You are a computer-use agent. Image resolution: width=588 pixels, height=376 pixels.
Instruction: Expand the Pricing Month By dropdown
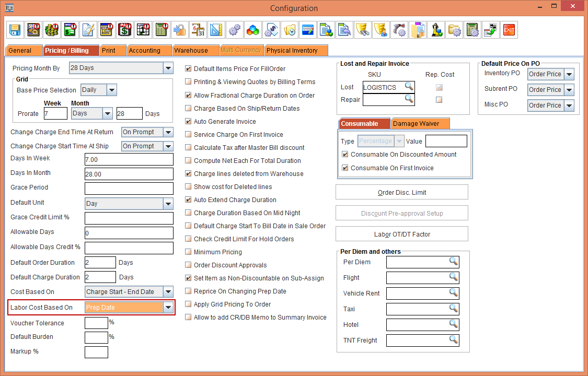click(x=168, y=68)
